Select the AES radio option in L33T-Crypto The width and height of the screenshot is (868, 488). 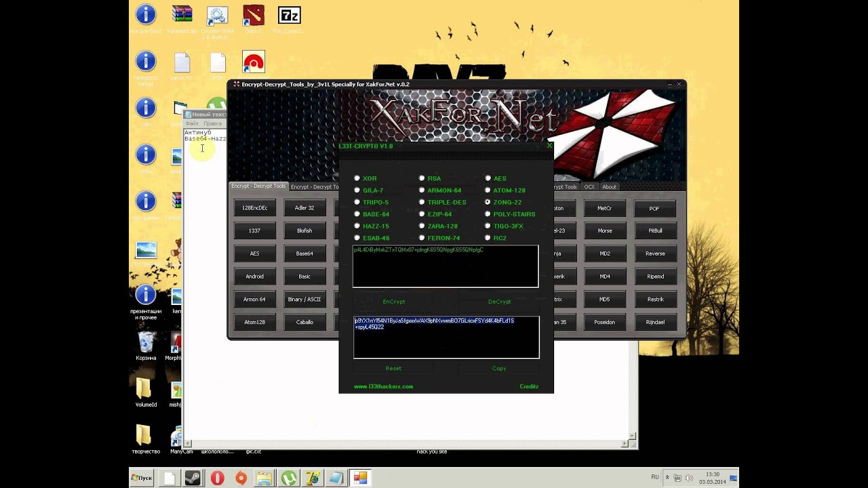click(488, 178)
